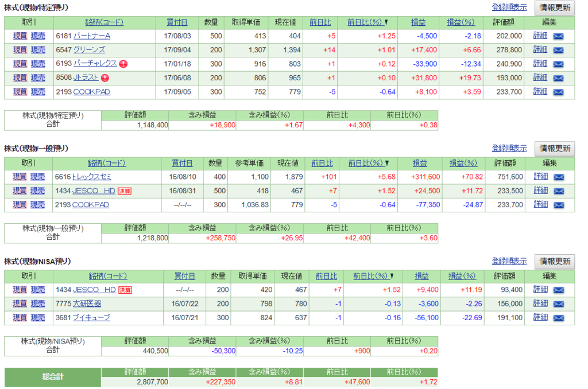
Task: Click mail icon in ブイキューブ row
Action: (x=559, y=318)
